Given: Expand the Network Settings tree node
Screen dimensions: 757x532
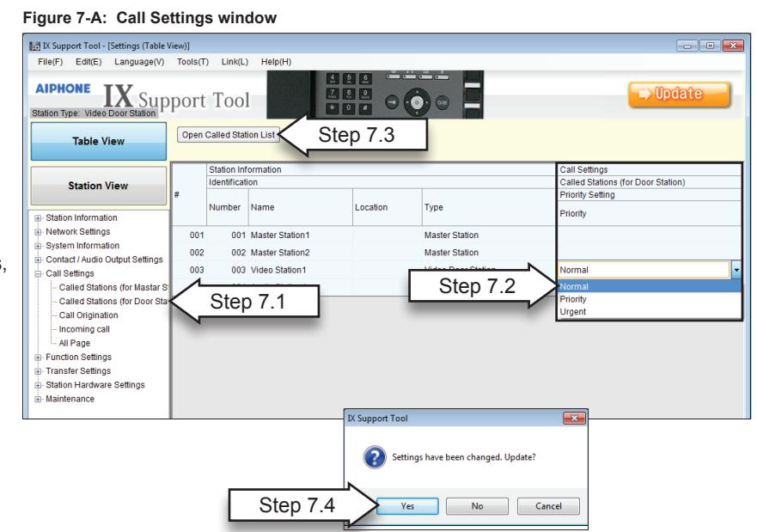Looking at the screenshot, I should point(38,232).
